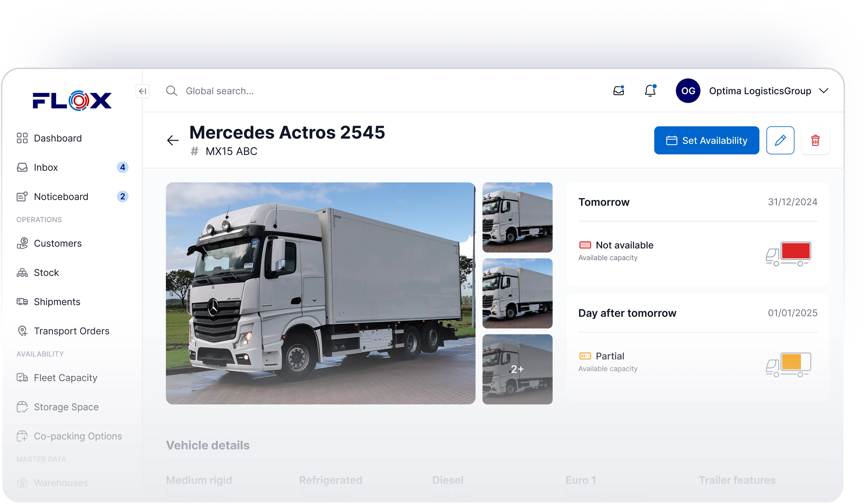The width and height of the screenshot is (866, 504).
Task: Open Noticeboard in the sidebar
Action: [x=72, y=197]
